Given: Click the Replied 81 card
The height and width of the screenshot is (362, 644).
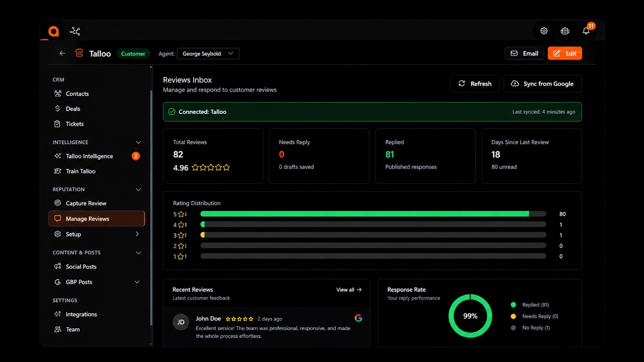Looking at the screenshot, I should (425, 156).
